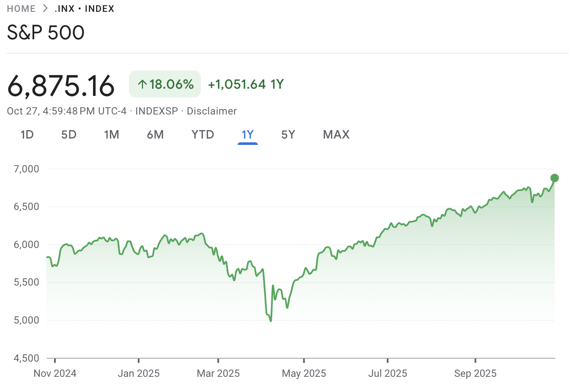Show the YTD chart
The width and height of the screenshot is (569, 392).
pos(202,134)
